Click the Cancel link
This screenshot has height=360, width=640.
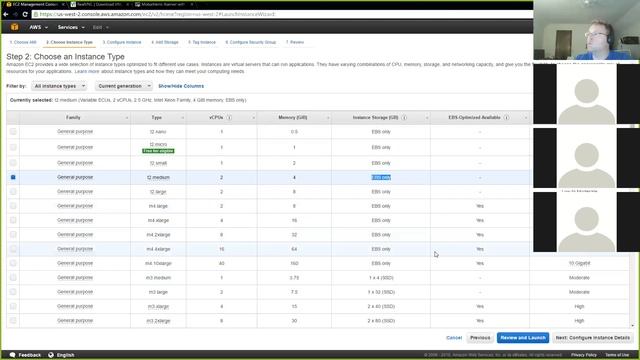454,338
